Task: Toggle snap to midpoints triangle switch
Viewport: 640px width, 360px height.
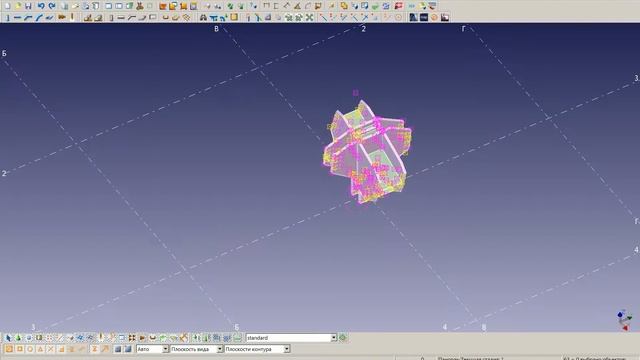Action: pyautogui.click(x=40, y=349)
